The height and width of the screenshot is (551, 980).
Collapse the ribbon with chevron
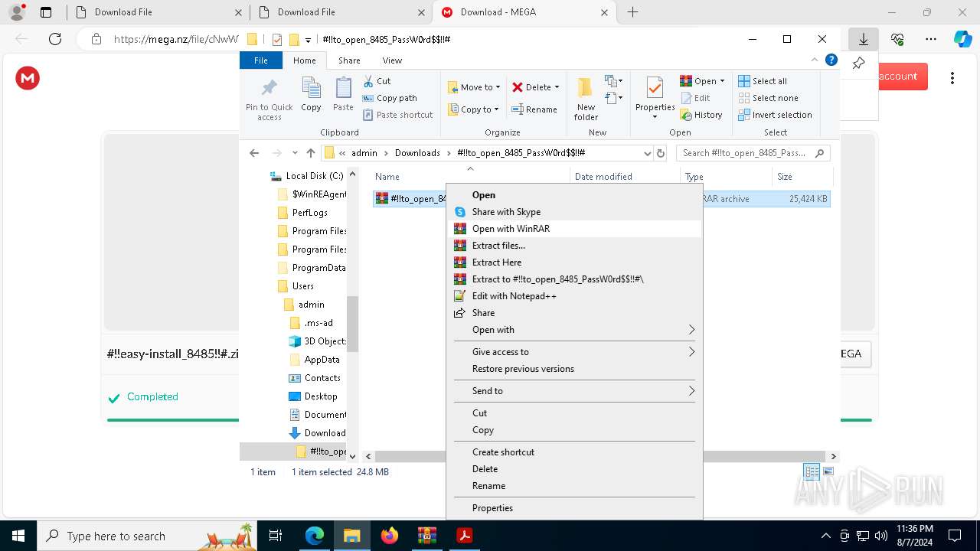[x=815, y=60]
